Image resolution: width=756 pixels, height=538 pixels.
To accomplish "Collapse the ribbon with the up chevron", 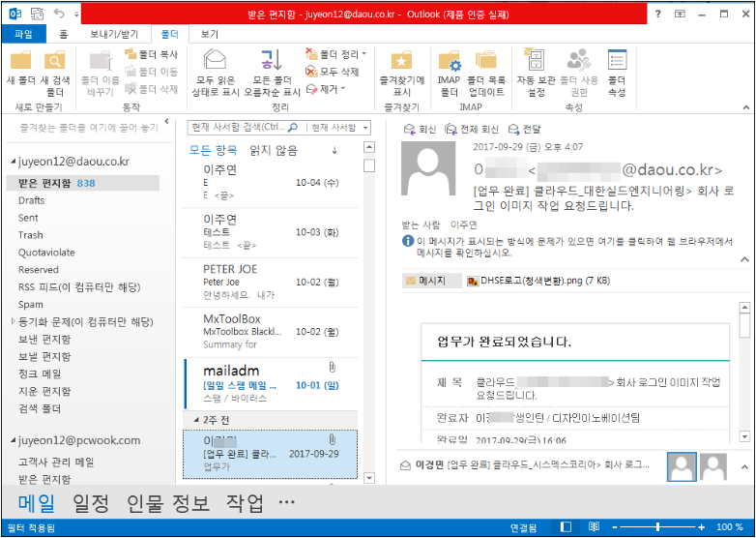I will (x=746, y=107).
